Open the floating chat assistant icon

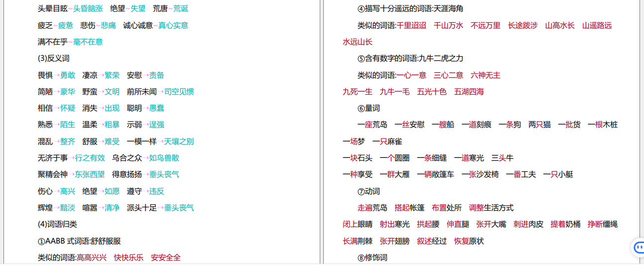point(638,247)
